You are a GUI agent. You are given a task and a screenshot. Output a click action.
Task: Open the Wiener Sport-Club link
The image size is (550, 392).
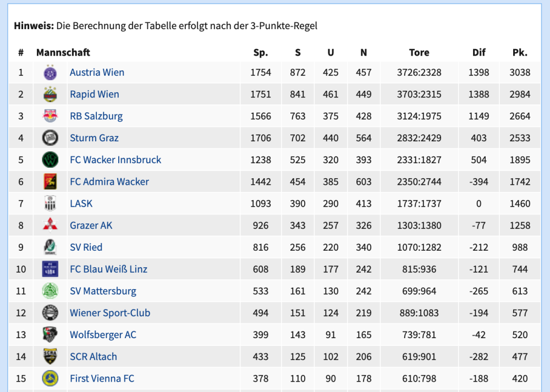[x=109, y=313]
